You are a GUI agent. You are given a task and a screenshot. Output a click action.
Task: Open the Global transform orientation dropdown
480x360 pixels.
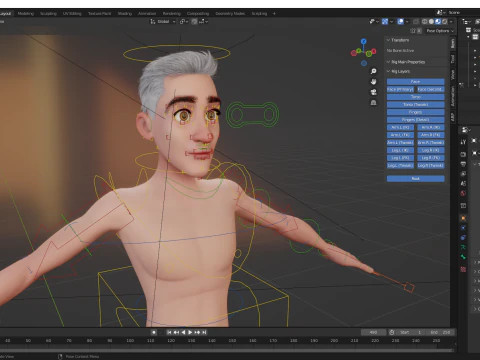163,21
